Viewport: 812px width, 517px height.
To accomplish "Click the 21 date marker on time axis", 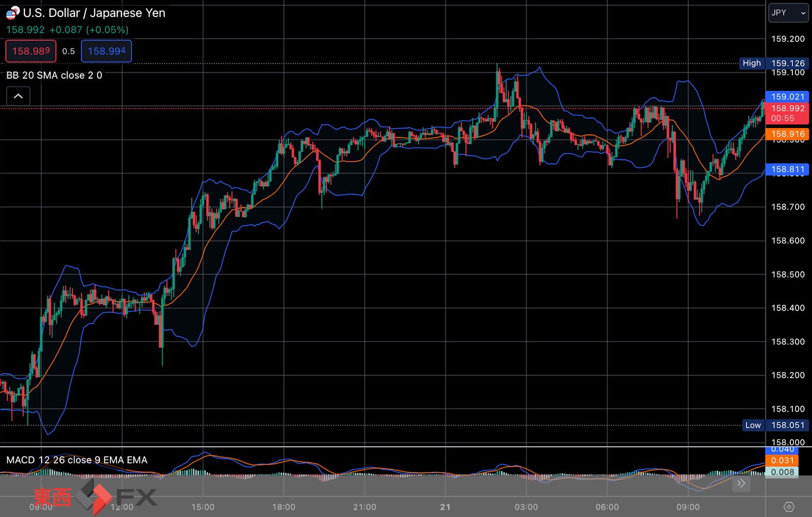I will click(445, 507).
